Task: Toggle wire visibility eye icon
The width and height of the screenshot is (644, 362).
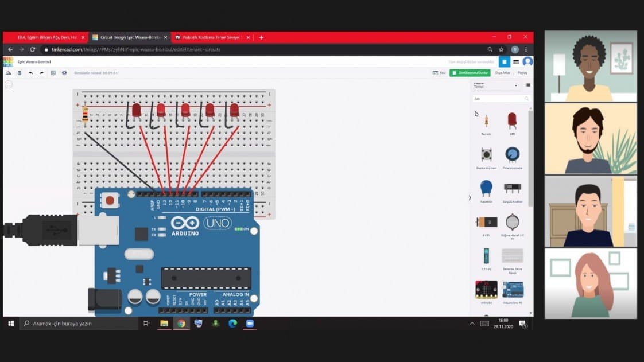Action: 64,73
